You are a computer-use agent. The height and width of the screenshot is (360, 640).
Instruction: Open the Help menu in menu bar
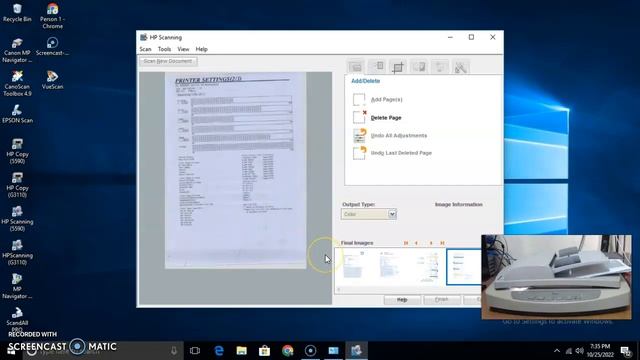(x=202, y=49)
